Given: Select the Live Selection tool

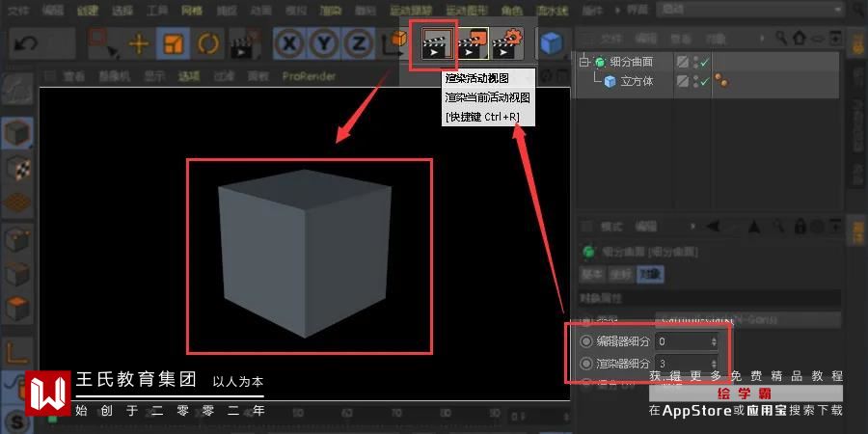Looking at the screenshot, I should pos(104,43).
